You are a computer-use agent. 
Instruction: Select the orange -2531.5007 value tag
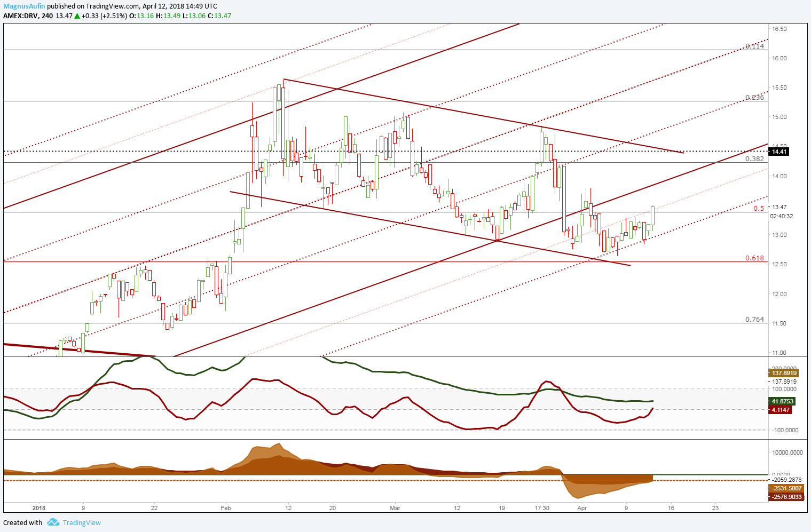pyautogui.click(x=786, y=488)
